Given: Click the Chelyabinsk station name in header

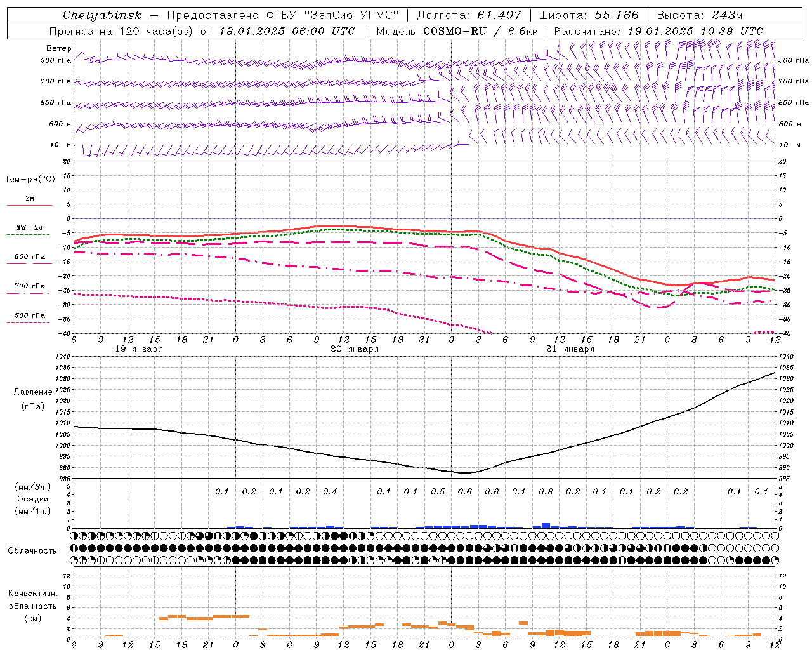Looking at the screenshot, I should pos(102,15).
